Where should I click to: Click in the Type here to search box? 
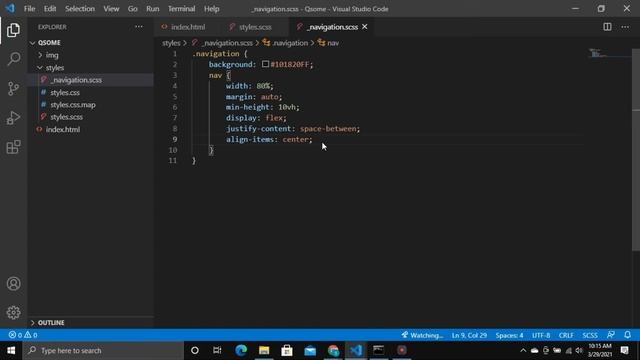[103, 350]
